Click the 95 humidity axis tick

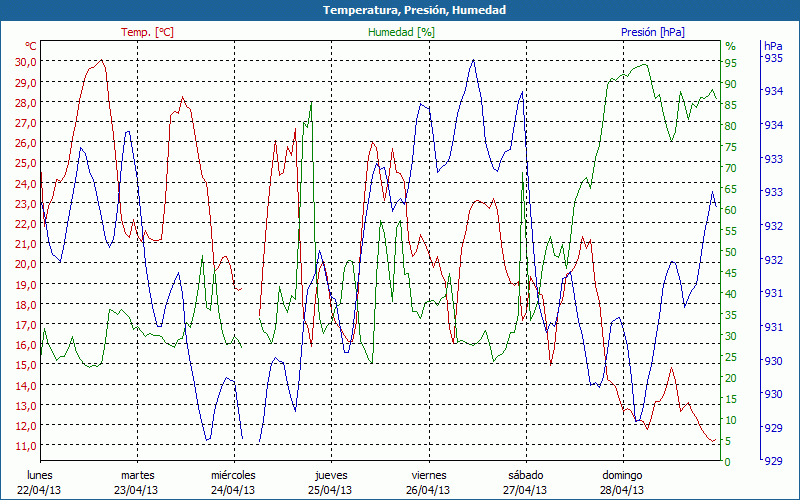pyautogui.click(x=731, y=62)
